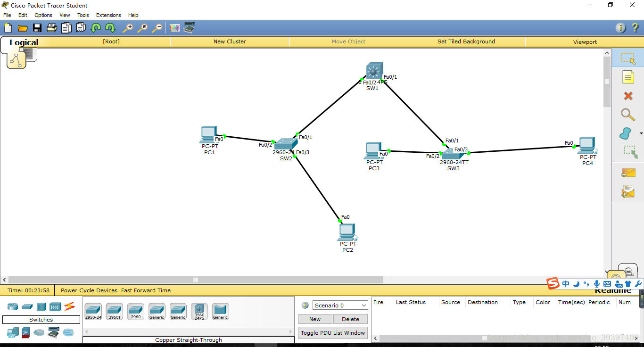Screen dimensions: 644x347
Task: Click the Viewport button
Action: [x=585, y=42]
